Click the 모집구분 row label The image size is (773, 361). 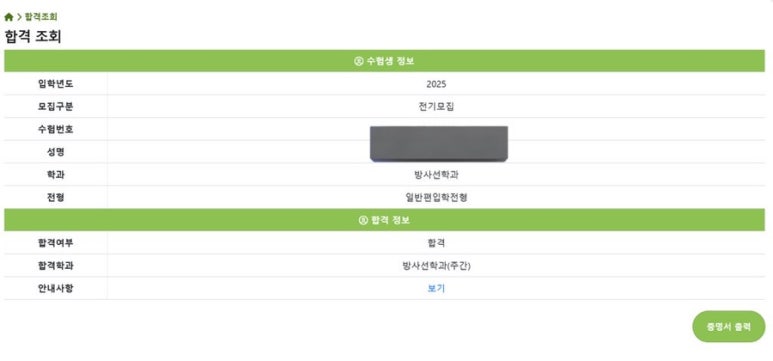(x=56, y=107)
